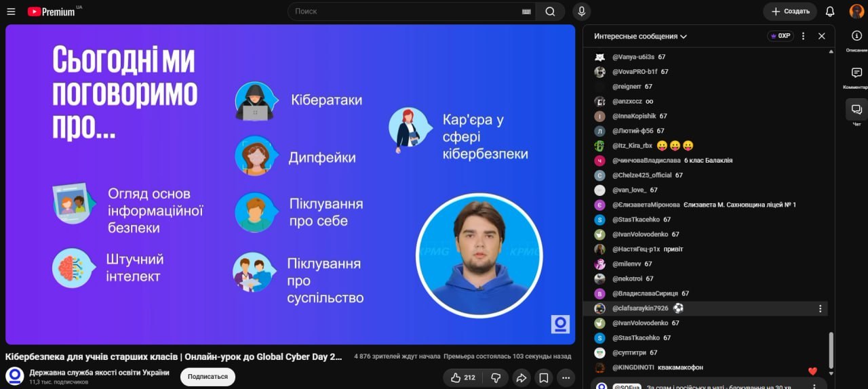The width and height of the screenshot is (868, 389).
Task: Click username @Vanya-u6i3s in chat
Action: tap(633, 57)
